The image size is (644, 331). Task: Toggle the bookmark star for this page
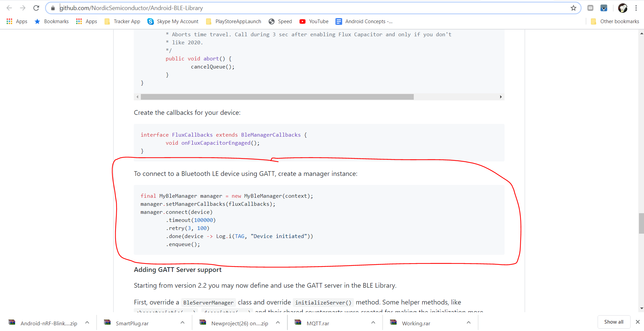pyautogui.click(x=573, y=8)
